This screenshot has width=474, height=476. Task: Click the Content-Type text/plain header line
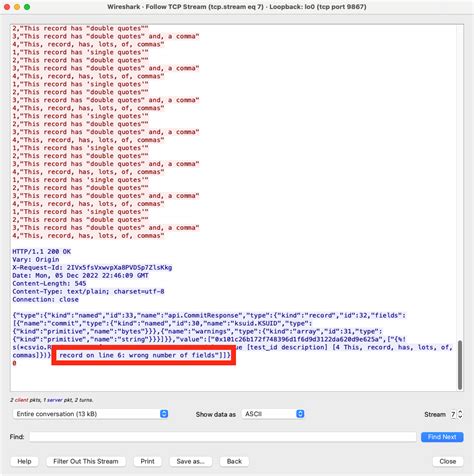coord(88,291)
